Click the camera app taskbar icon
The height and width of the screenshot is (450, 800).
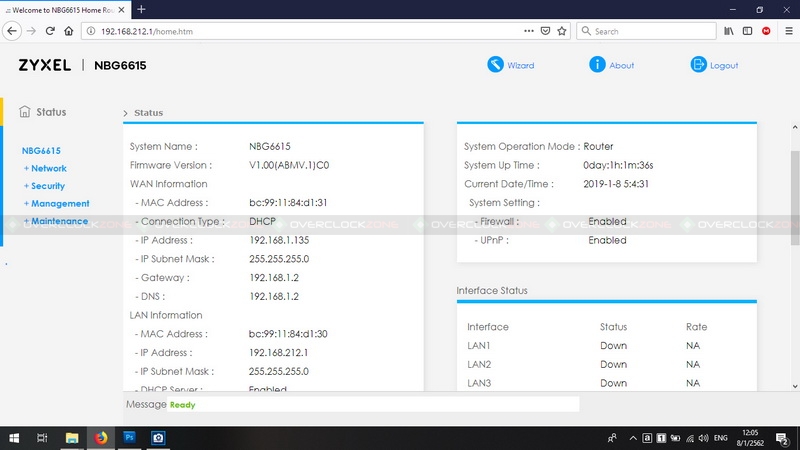tap(158, 438)
